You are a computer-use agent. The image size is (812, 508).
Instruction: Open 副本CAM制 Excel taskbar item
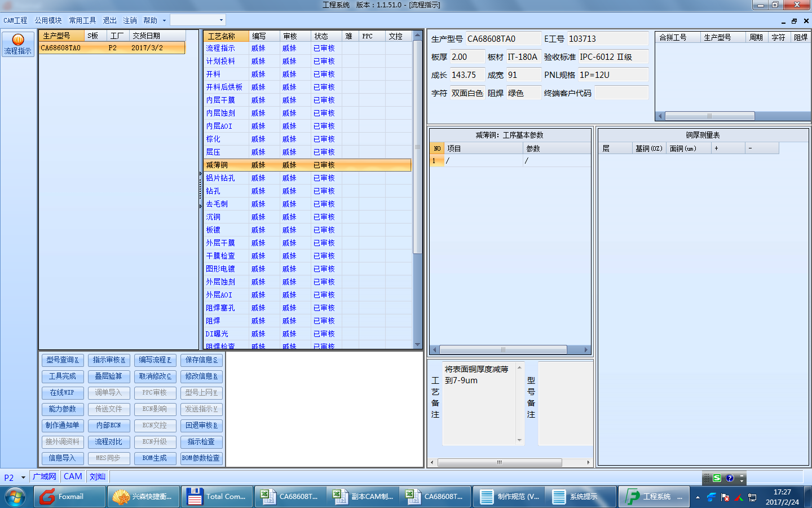tap(363, 497)
